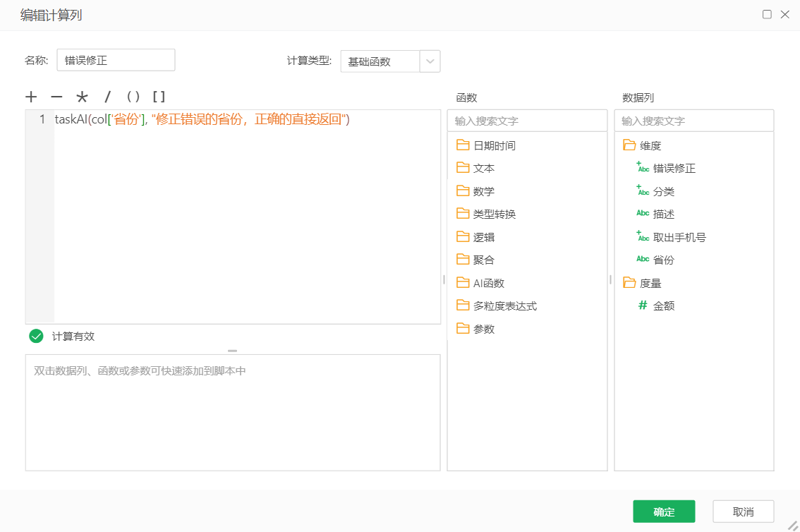
Task: Collapse the 维度 folder
Action: [x=635, y=145]
